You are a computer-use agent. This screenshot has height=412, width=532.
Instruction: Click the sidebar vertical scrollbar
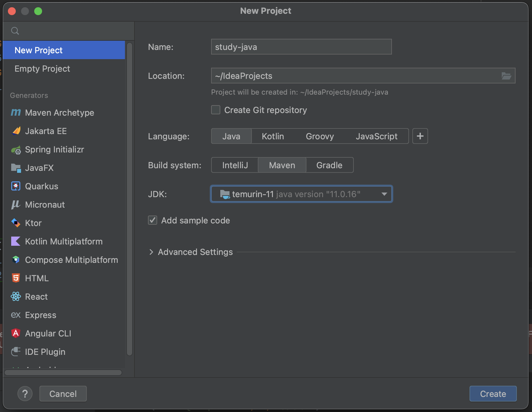[x=130, y=199]
